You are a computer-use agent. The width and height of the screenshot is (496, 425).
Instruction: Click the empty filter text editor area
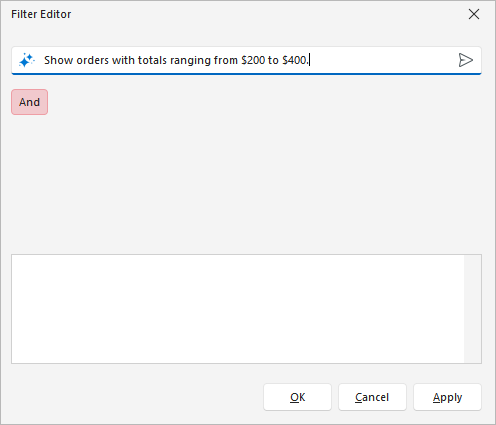[238, 309]
